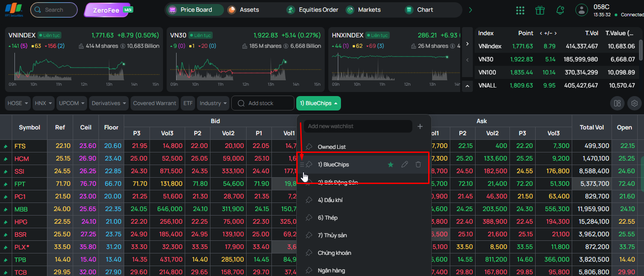
Task: Click the green pin icon beside FTS
Action: tap(6, 147)
